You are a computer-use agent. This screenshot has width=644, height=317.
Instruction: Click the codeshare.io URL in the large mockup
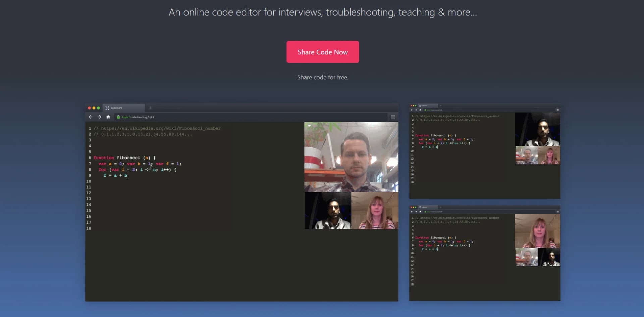coord(138,117)
